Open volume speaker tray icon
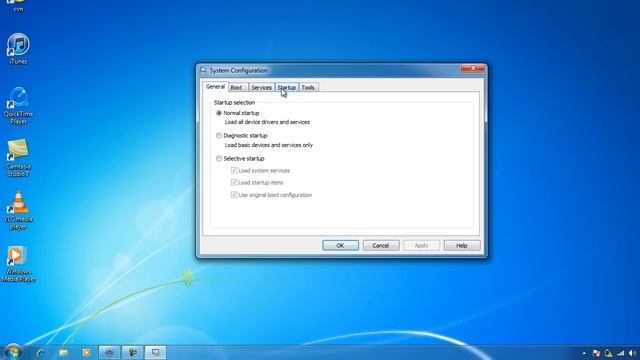Image resolution: width=640 pixels, height=360 pixels. click(632, 353)
